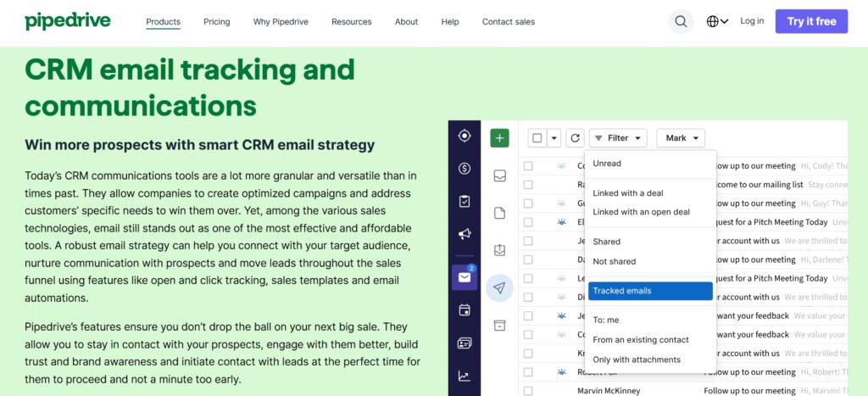Open the Deals dollar icon in sidebar
The height and width of the screenshot is (396, 868).
click(464, 169)
